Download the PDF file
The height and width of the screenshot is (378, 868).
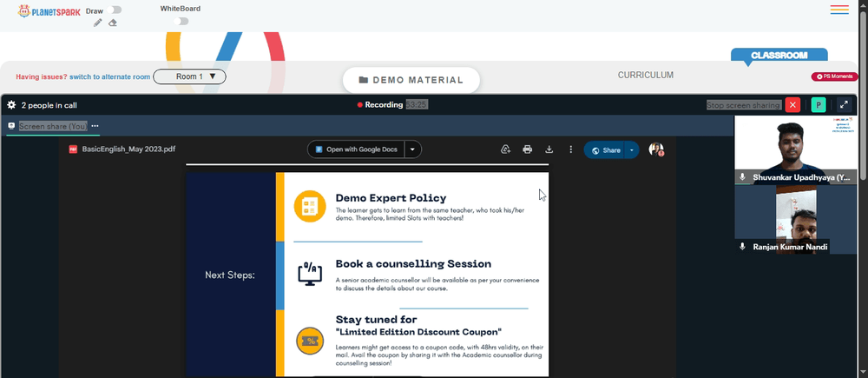click(x=549, y=149)
